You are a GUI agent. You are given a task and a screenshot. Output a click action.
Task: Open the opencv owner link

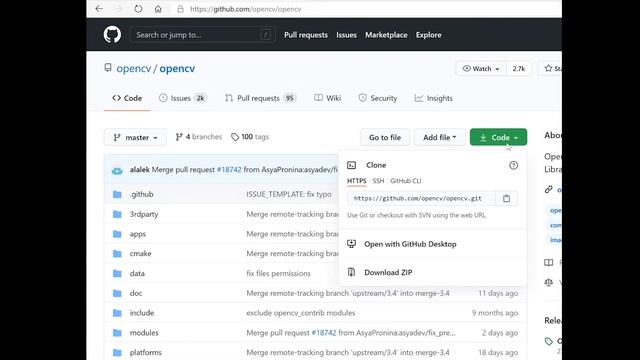134,68
